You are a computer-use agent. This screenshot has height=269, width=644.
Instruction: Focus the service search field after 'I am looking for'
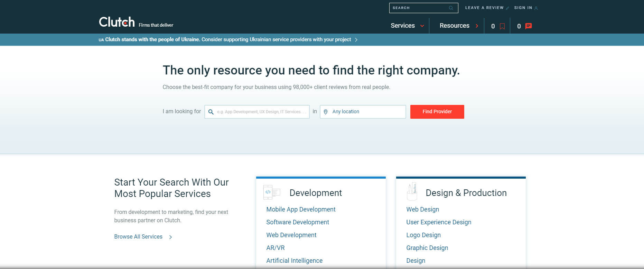(257, 112)
